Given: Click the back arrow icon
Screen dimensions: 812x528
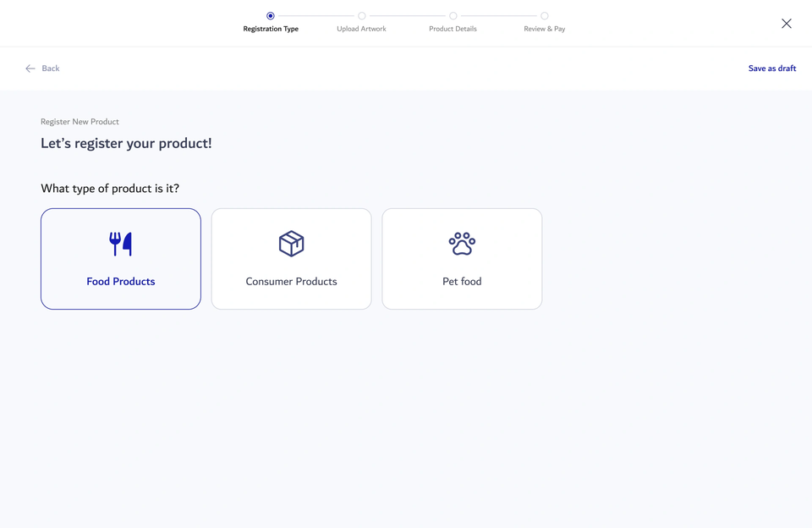Looking at the screenshot, I should [30, 69].
